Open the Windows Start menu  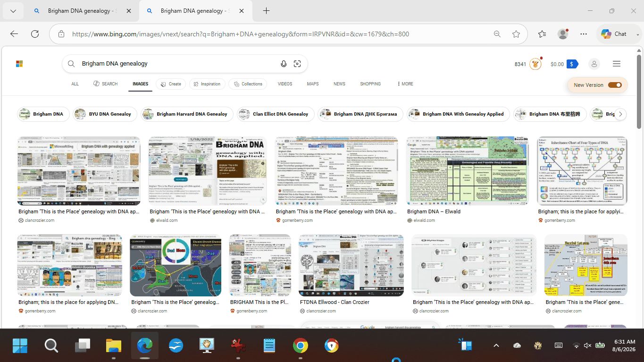[20, 346]
